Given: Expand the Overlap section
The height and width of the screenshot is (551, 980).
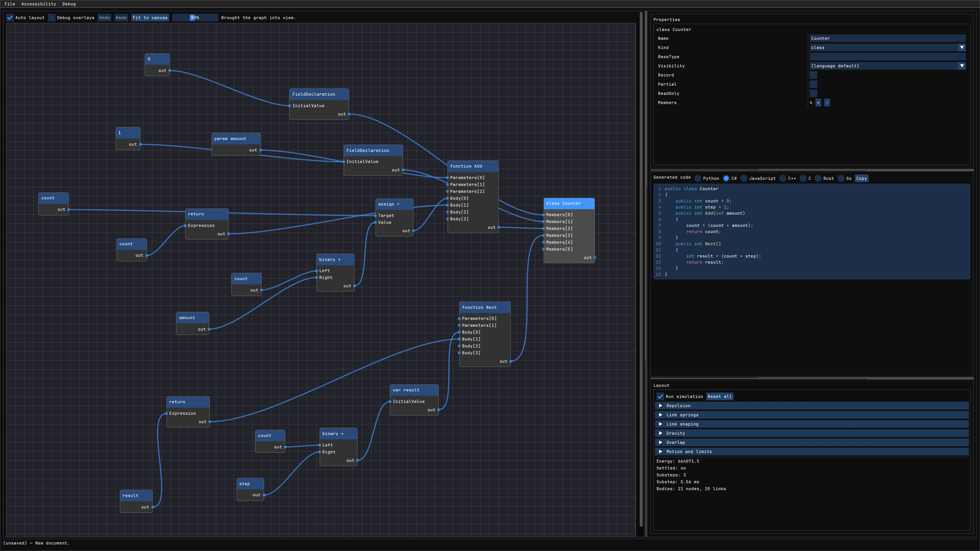Looking at the screenshot, I should click(812, 442).
